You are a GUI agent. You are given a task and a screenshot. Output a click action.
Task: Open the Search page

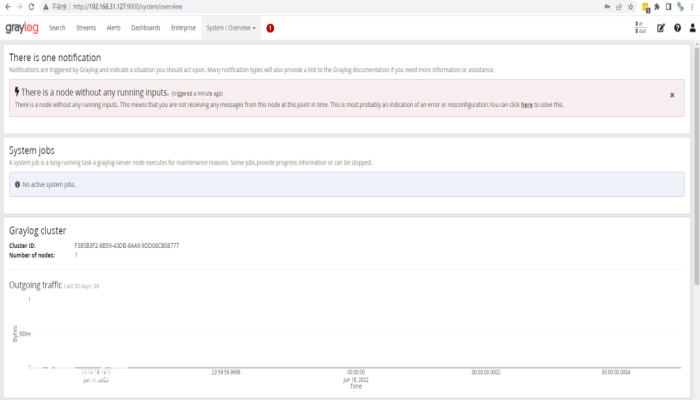[x=57, y=28]
